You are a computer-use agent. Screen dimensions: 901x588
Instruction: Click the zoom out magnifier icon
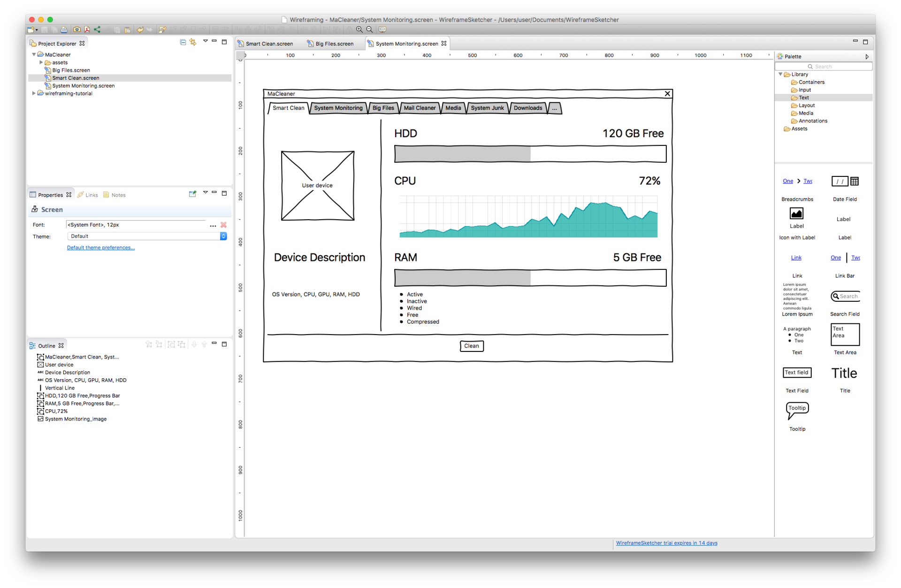[x=370, y=30]
